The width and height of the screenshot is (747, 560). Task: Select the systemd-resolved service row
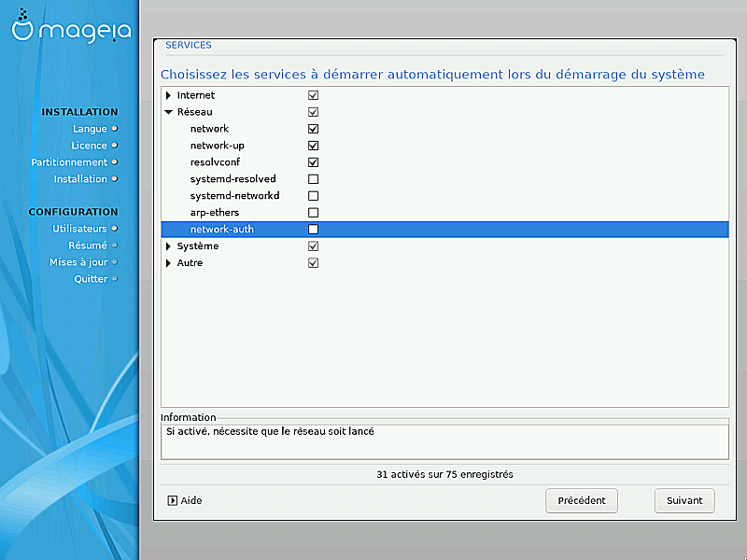[444, 179]
